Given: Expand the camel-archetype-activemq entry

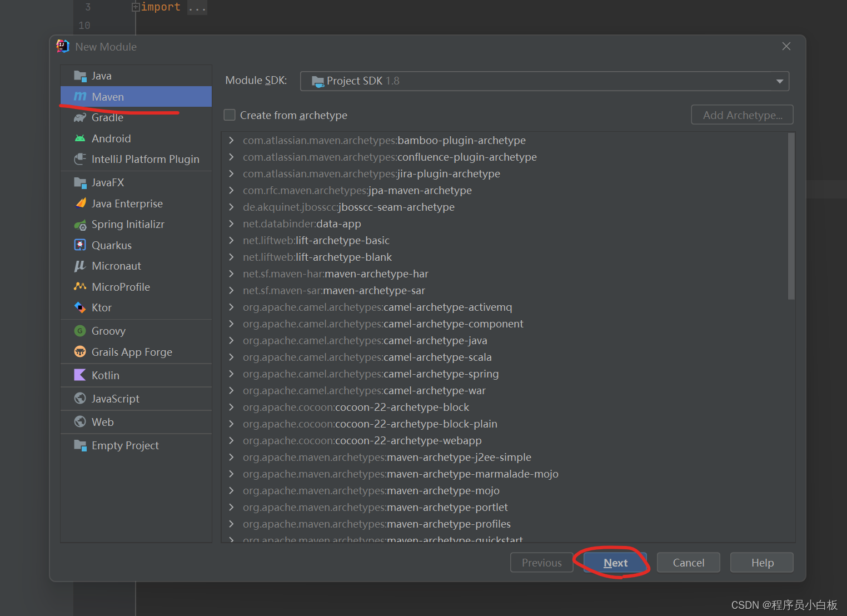Looking at the screenshot, I should 231,307.
